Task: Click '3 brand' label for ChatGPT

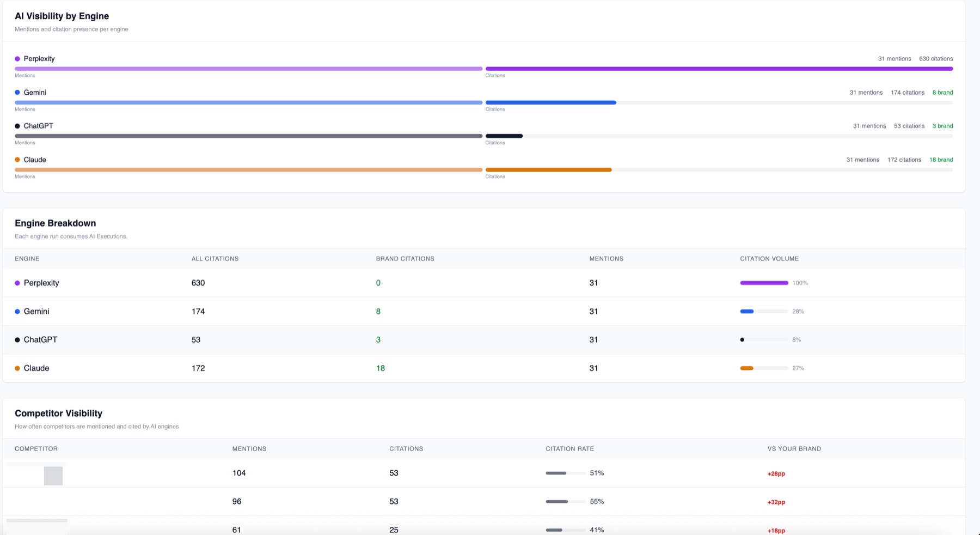Action: tap(942, 126)
